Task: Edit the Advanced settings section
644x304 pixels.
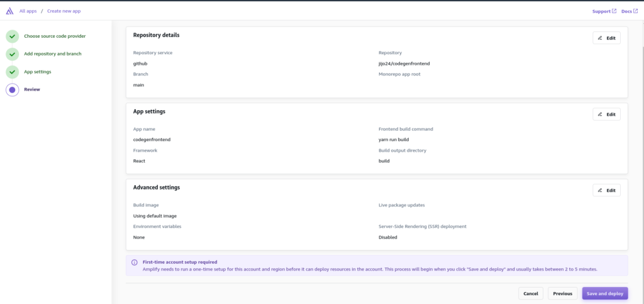Action: (606, 190)
